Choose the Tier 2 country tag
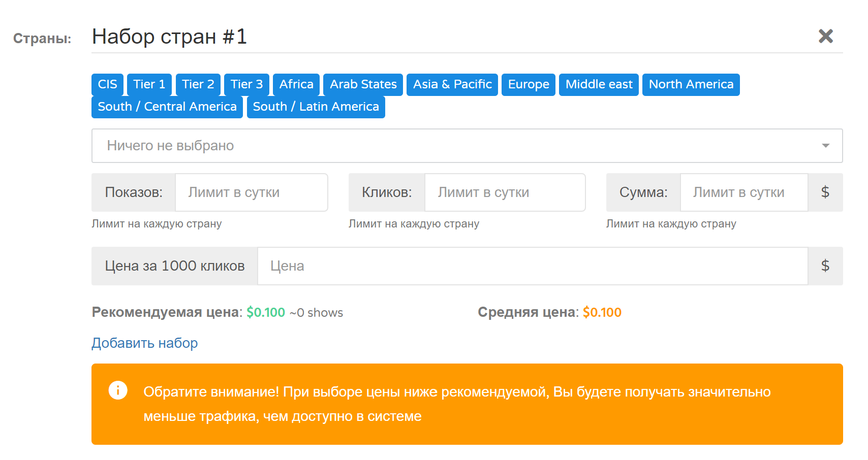Image resolution: width=868 pixels, height=460 pixels. [198, 84]
